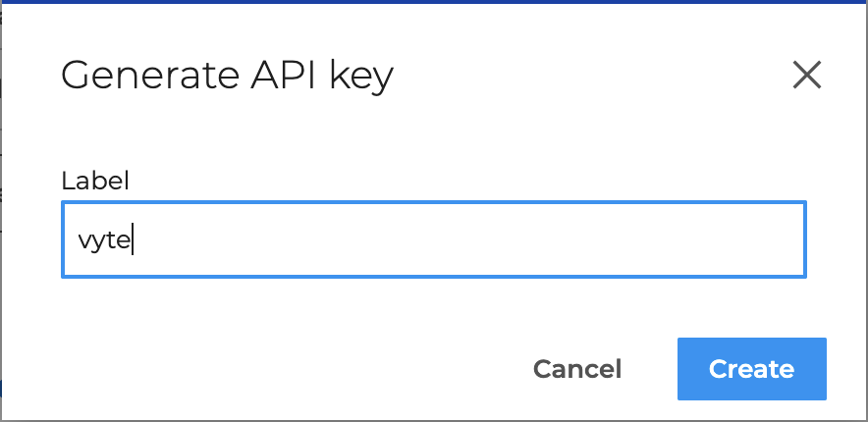Select the Label field outlined in blue
This screenshot has height=422, width=868.
coord(433,240)
